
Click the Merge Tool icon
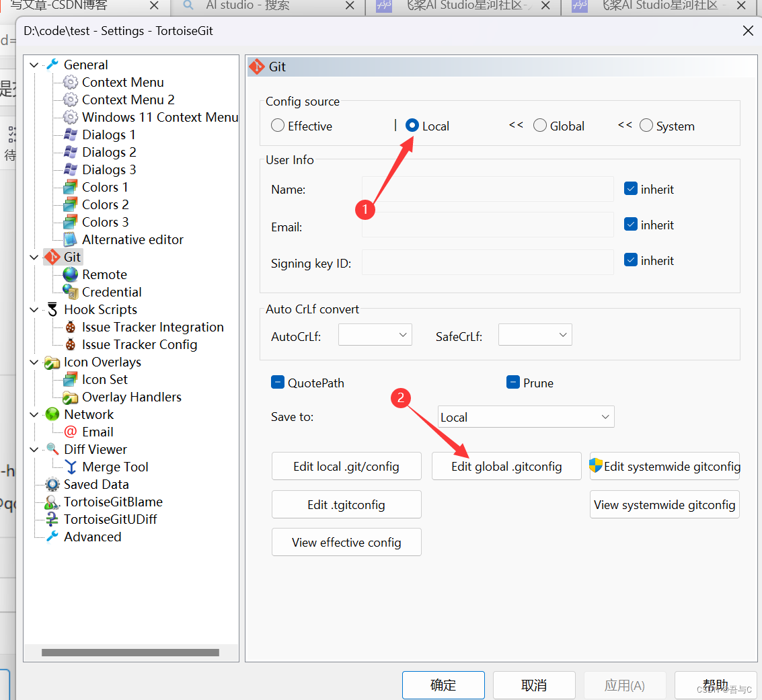(71, 467)
